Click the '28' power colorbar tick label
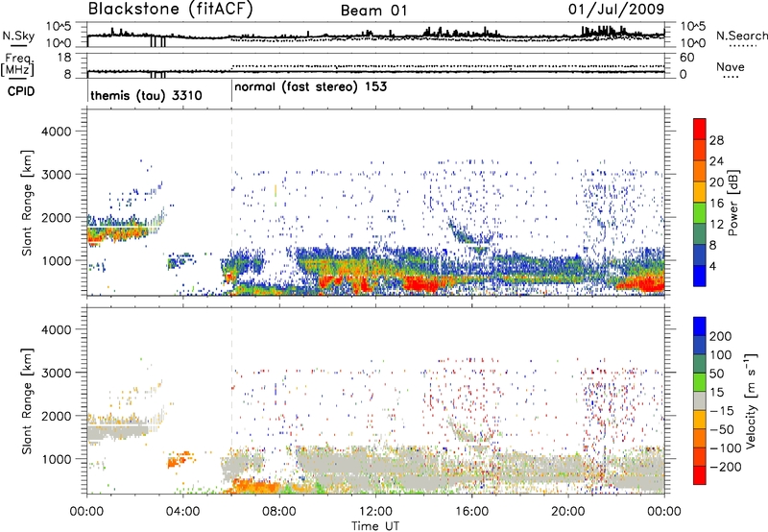The width and height of the screenshot is (768, 532). [x=716, y=140]
